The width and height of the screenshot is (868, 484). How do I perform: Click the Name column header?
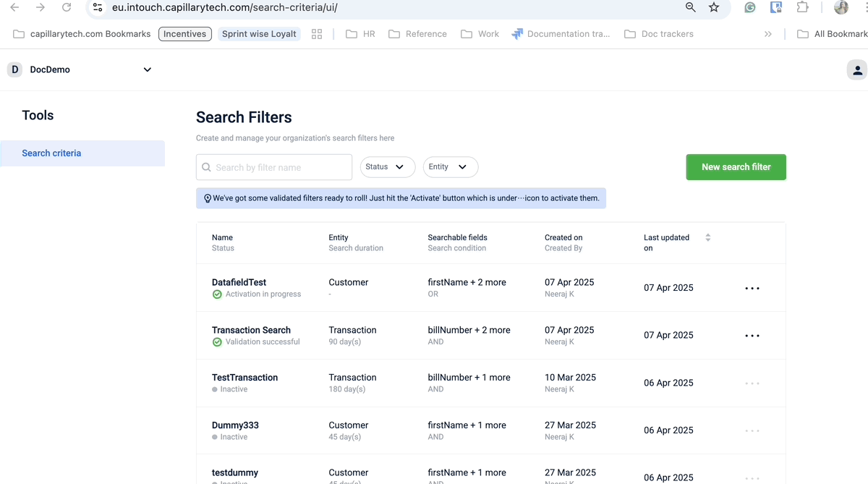pyautogui.click(x=222, y=237)
